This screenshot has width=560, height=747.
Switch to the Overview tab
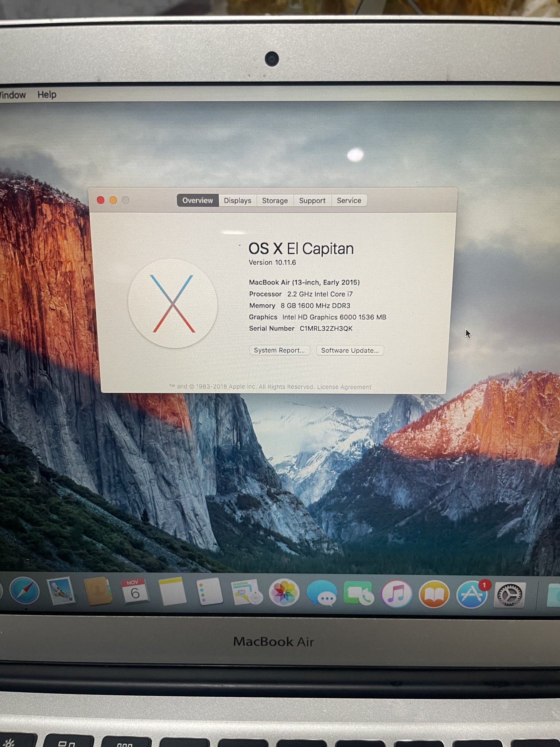(198, 200)
